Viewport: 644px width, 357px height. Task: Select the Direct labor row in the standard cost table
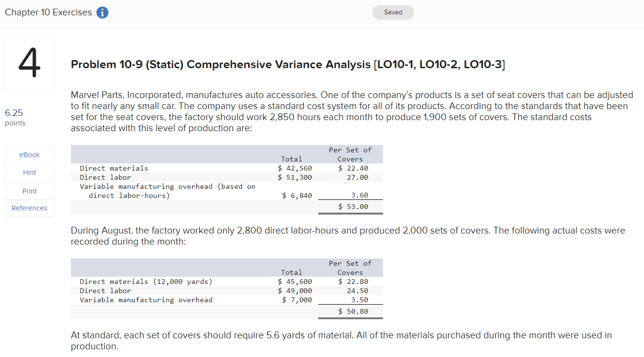(192, 177)
